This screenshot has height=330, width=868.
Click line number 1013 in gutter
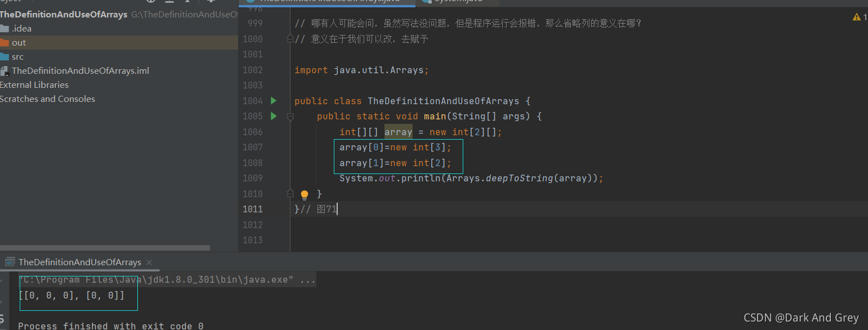pos(252,240)
